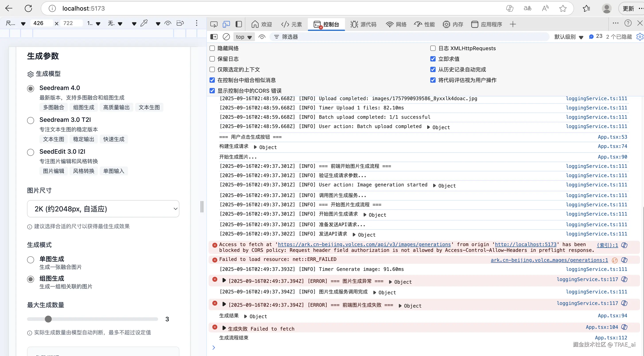The height and width of the screenshot is (356, 644).
Task: Open console settings gear icon
Action: pos(639,37)
